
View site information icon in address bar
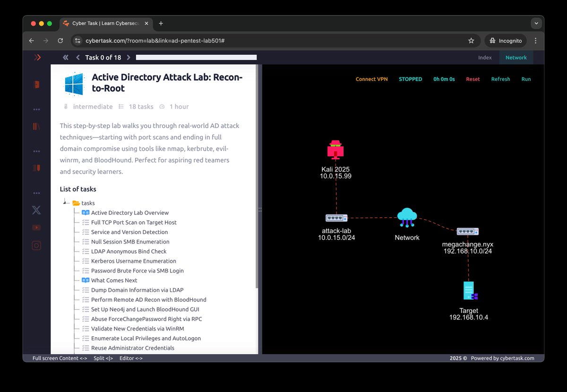click(78, 41)
